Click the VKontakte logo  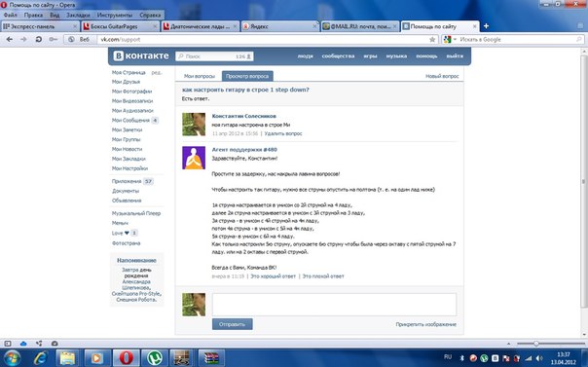141,55
